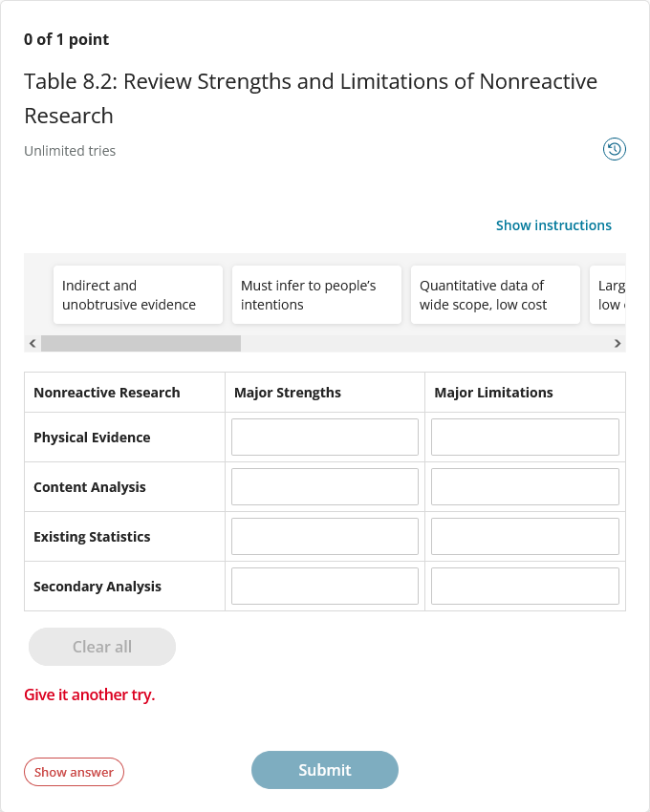
Task: Click the left scroll arrow on the answer bank
Action: coord(32,343)
